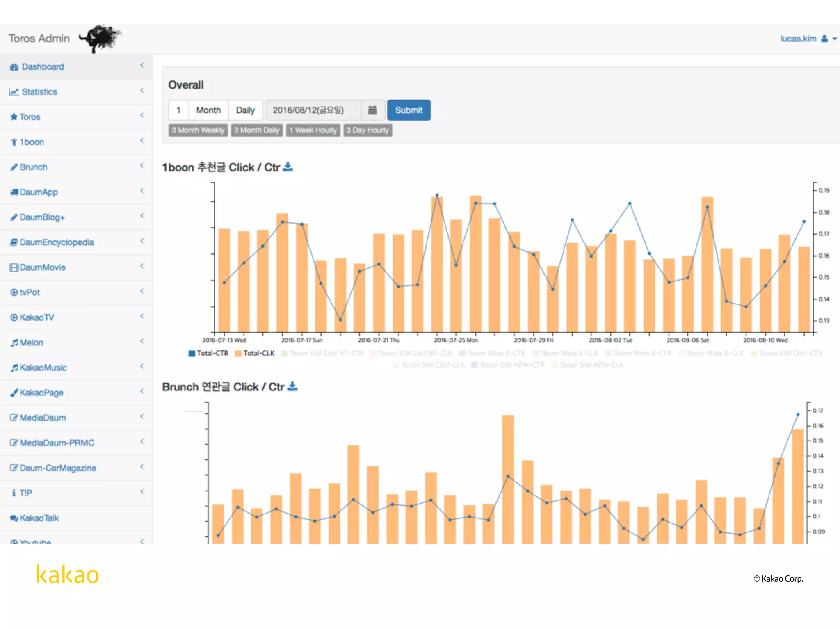Screen dimensions: 840x630
Task: Click the Dashboard gauge icon in sidebar
Action: click(14, 67)
